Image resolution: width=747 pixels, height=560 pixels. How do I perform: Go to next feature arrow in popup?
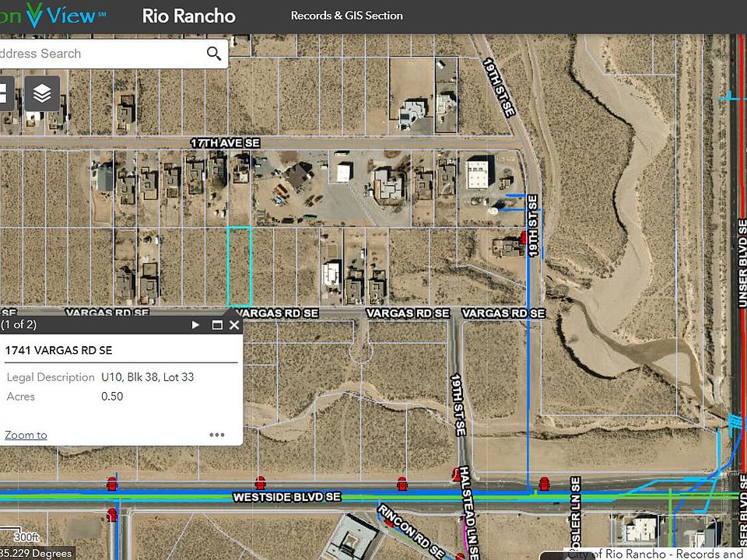tap(195, 325)
